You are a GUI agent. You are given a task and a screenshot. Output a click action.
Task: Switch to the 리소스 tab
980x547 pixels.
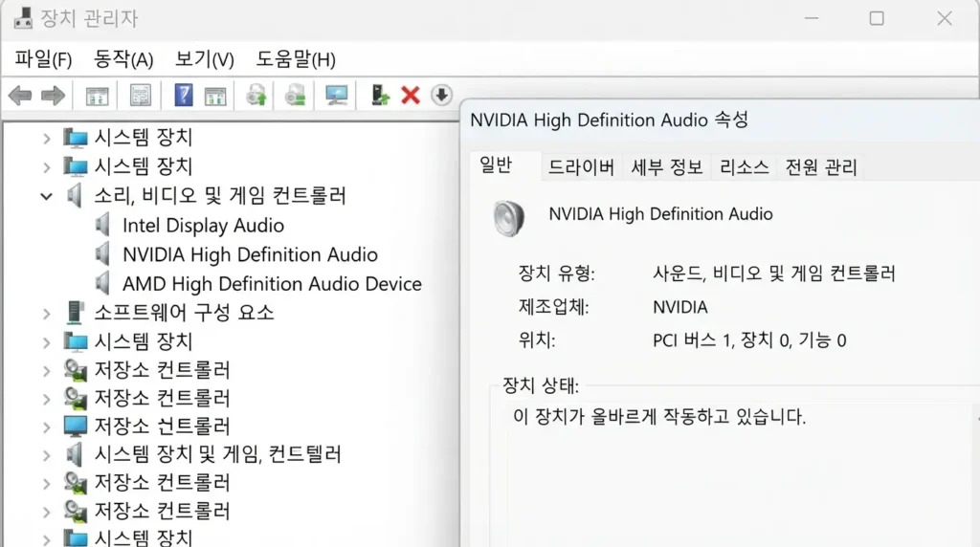pos(744,167)
